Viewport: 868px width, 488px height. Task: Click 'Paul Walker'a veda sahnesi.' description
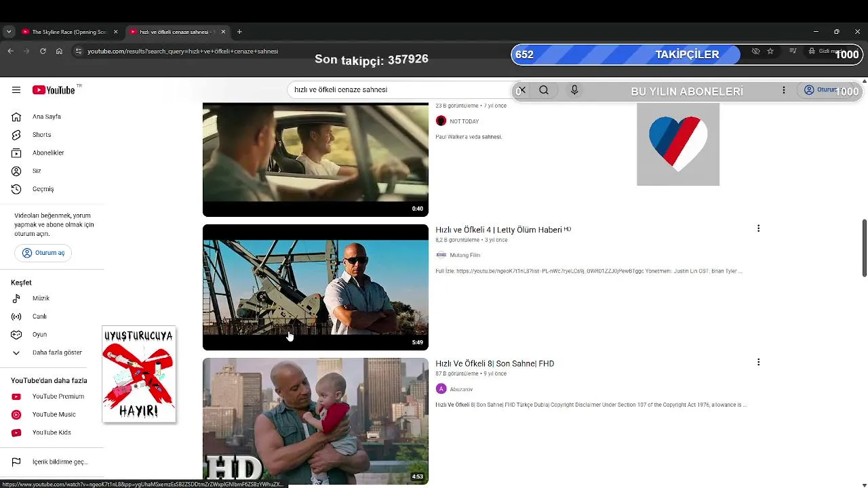tap(469, 137)
